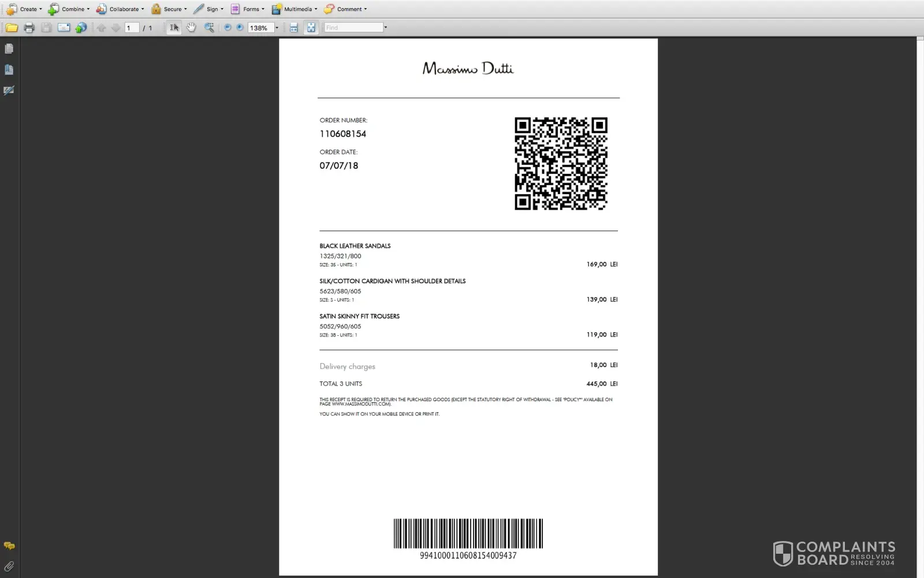Print the document with the printer icon
This screenshot has height=578, width=924.
click(29, 28)
